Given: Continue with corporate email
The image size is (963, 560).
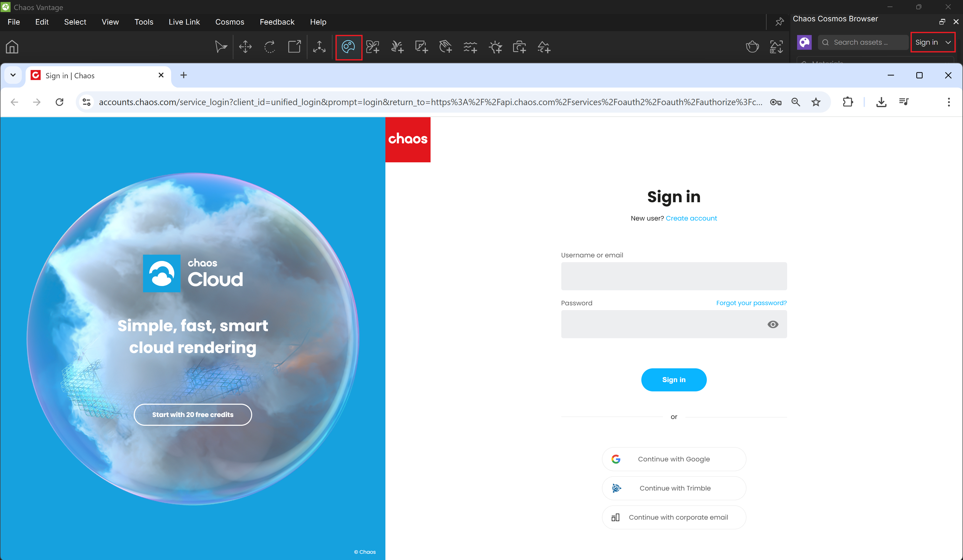Looking at the screenshot, I should (674, 517).
